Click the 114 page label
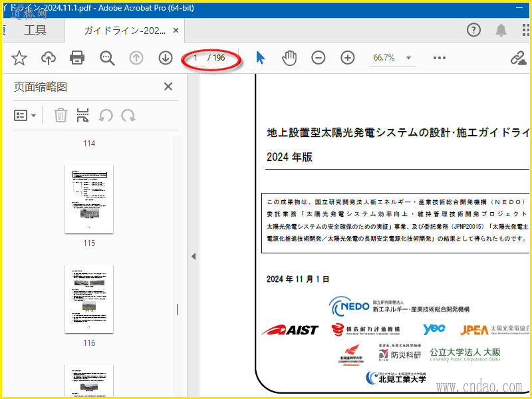 click(89, 144)
